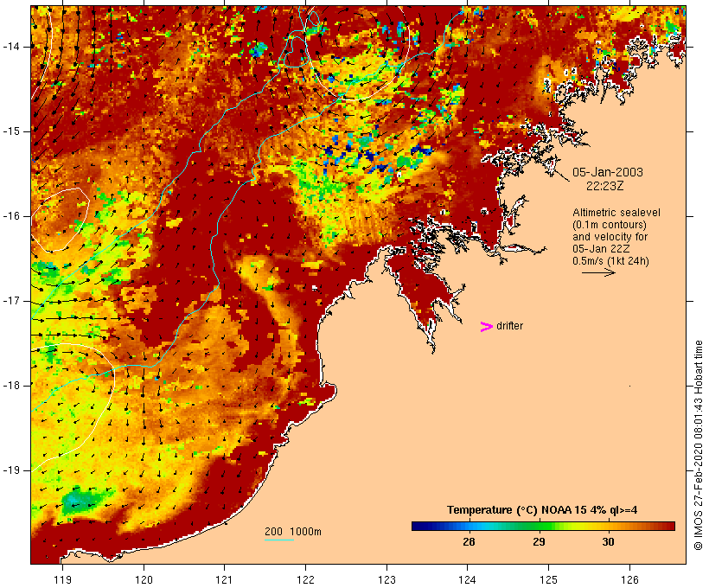Click the 'Altimetric sealevel' caption line
This screenshot has height=588, width=709.
click(x=616, y=213)
